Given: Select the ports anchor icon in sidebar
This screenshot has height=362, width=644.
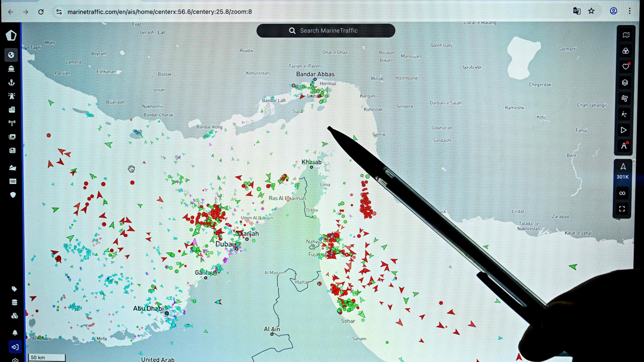Looking at the screenshot, I should coord(11,82).
